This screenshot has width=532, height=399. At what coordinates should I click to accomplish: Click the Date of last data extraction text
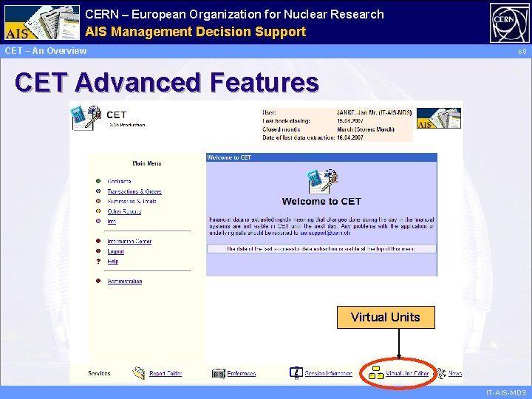[x=299, y=137]
